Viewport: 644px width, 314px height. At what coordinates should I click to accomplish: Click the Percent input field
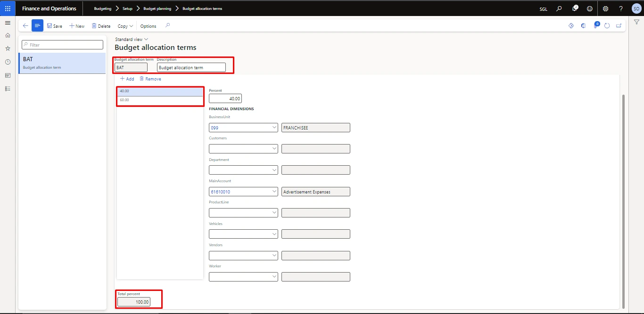(x=225, y=98)
